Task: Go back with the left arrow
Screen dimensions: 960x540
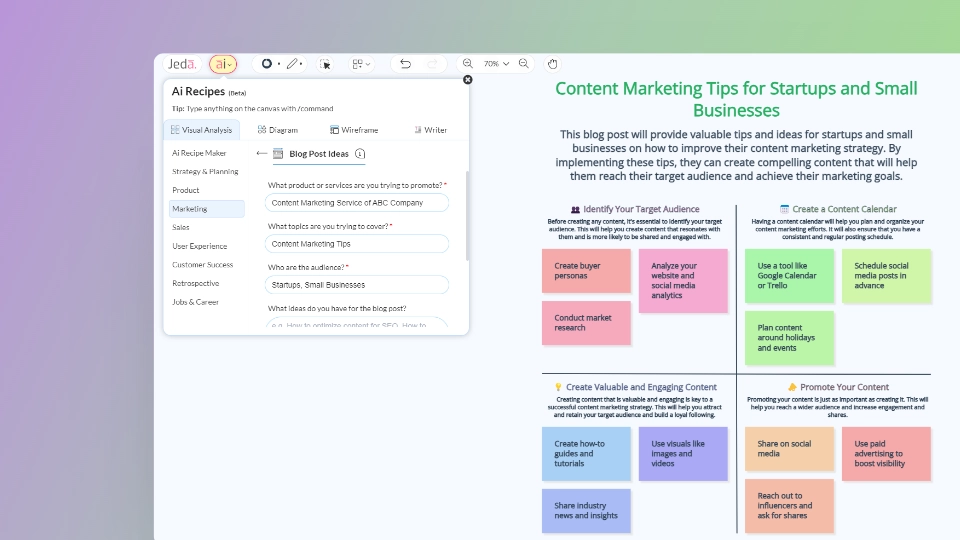Action: (x=262, y=154)
